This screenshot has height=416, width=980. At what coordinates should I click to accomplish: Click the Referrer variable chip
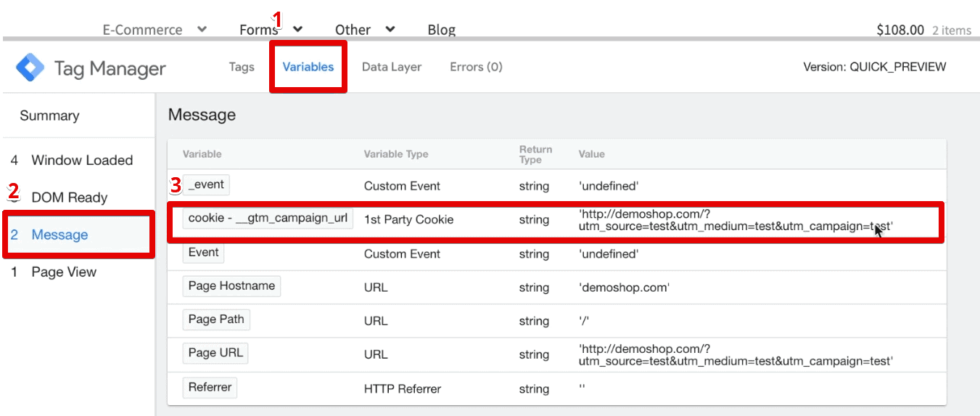pyautogui.click(x=210, y=388)
